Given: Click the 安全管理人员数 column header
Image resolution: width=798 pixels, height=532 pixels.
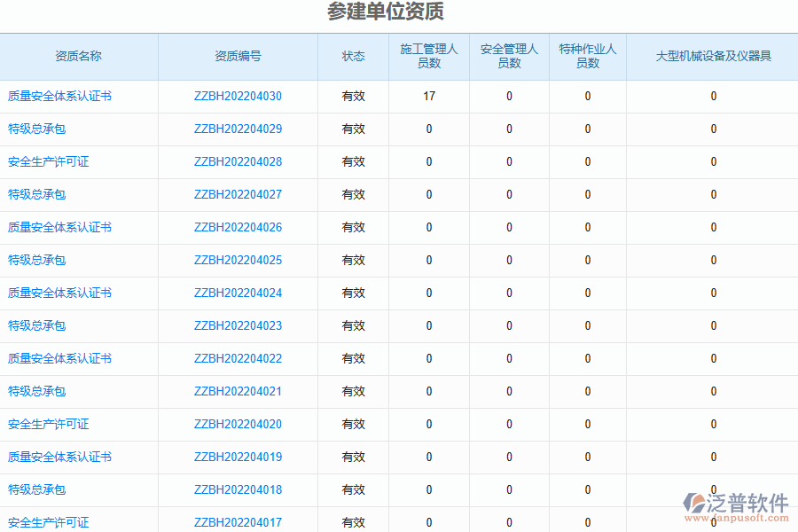Looking at the screenshot, I should [x=509, y=57].
